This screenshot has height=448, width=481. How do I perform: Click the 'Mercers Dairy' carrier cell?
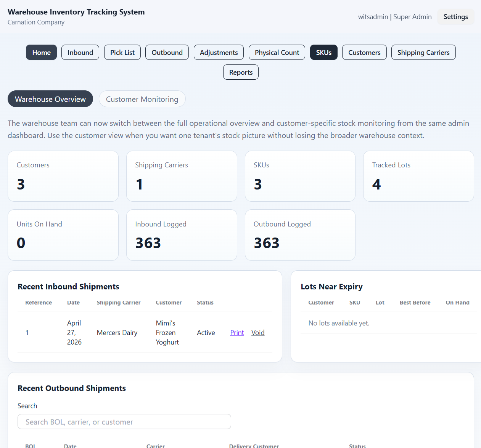pyautogui.click(x=117, y=332)
